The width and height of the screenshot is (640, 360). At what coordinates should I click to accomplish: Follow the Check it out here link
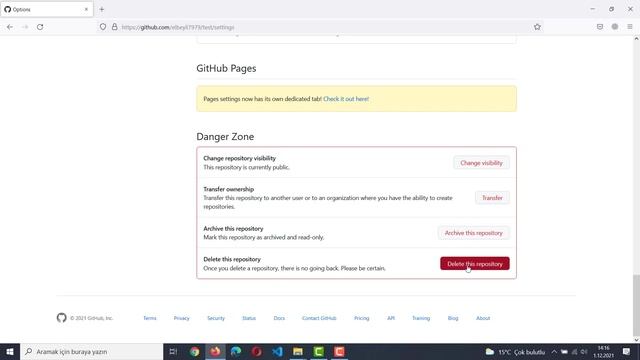(346, 99)
